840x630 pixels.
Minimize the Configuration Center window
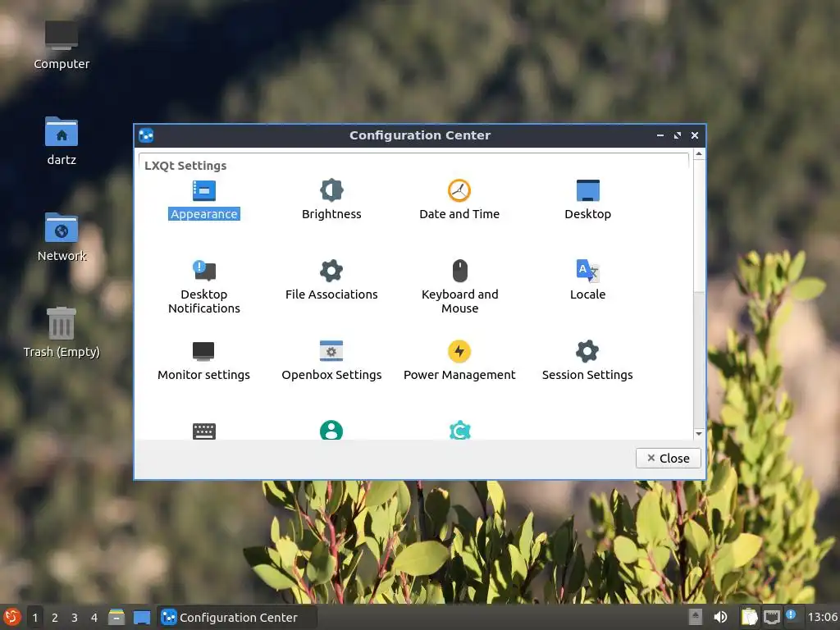[660, 135]
